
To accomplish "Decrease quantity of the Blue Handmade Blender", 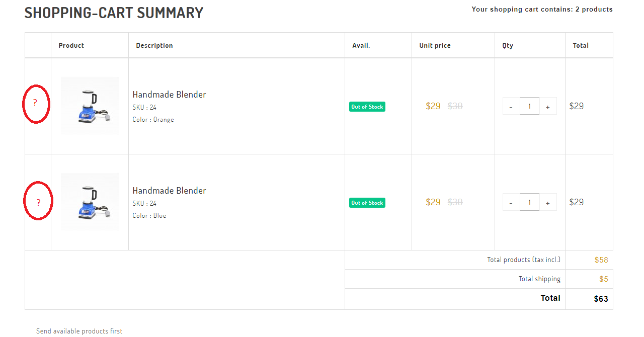I will 511,202.
